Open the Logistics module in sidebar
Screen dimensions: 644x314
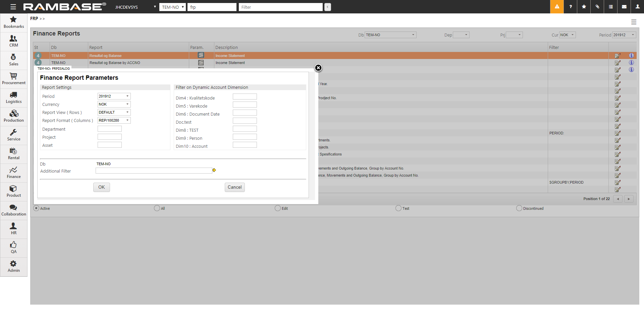tap(14, 98)
